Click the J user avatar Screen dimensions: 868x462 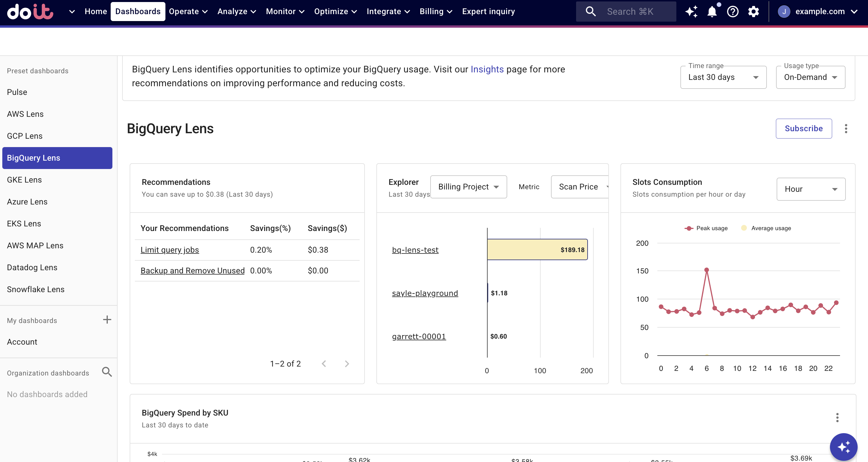click(x=784, y=12)
